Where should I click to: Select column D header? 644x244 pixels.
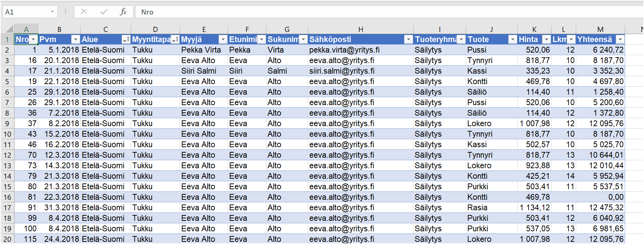(x=155, y=29)
